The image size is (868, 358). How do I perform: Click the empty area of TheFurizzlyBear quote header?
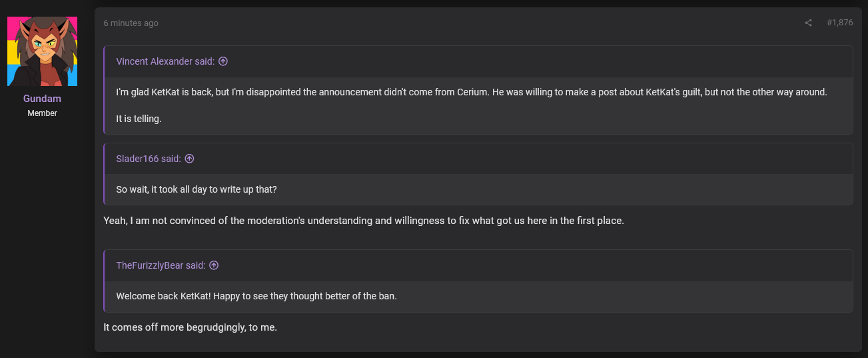(533, 265)
